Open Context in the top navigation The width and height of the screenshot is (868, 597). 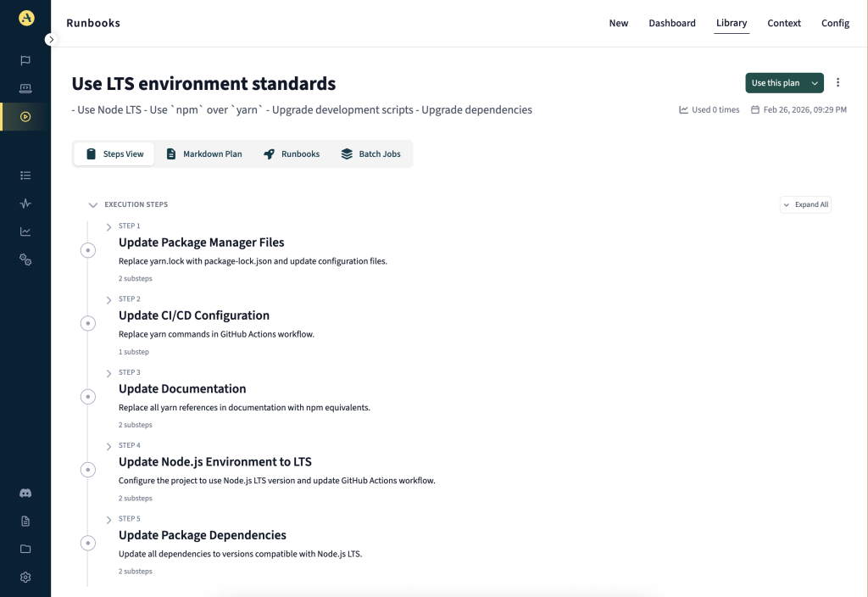(x=783, y=23)
